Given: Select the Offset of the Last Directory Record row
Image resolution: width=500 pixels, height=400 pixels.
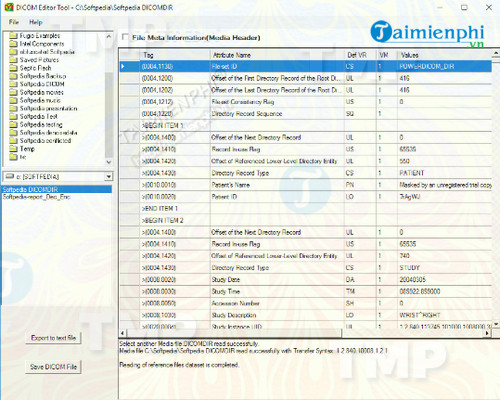Looking at the screenshot, I should 306,90.
